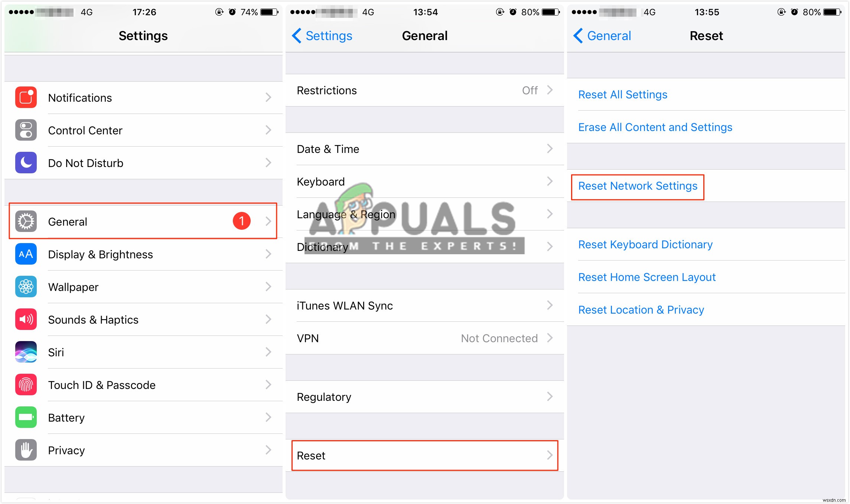Open Keyboard settings
Viewport: 850px width, 504px height.
click(424, 182)
